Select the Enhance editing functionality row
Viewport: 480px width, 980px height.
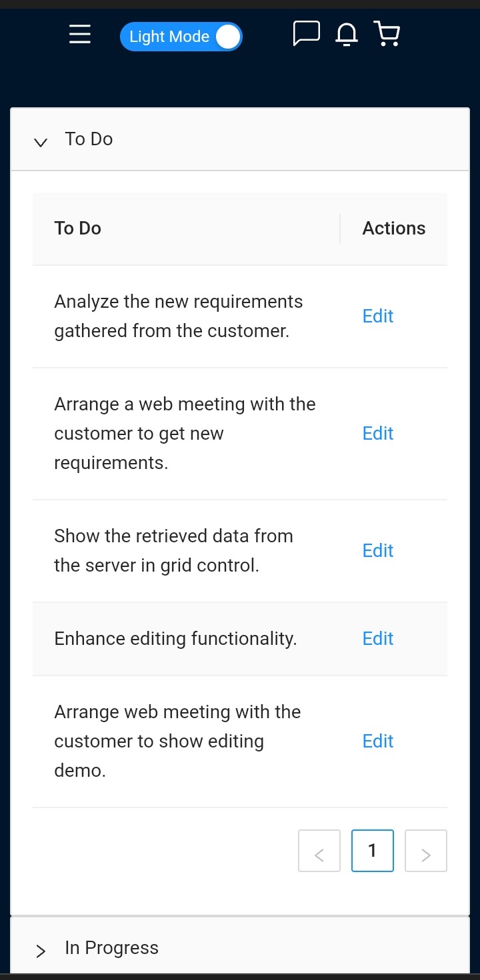click(240, 639)
